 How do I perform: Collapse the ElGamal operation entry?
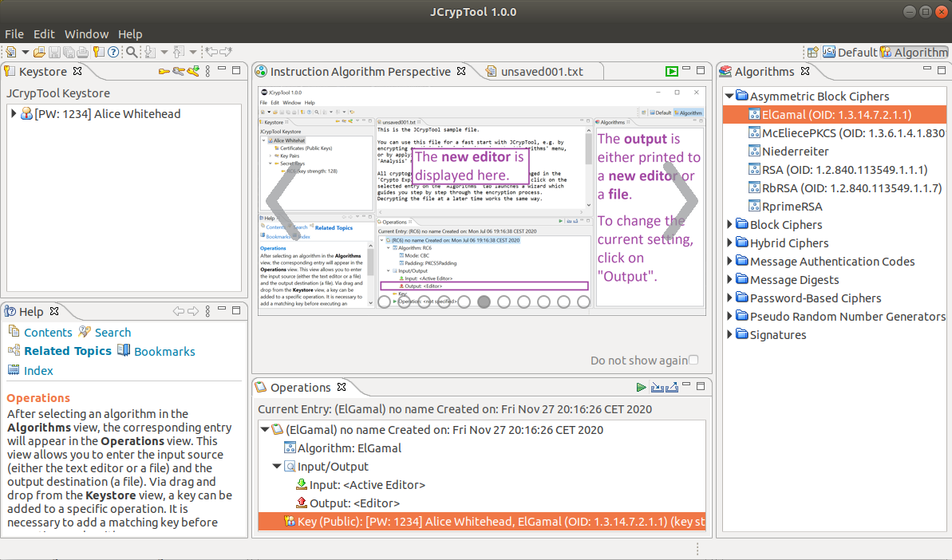click(x=265, y=429)
